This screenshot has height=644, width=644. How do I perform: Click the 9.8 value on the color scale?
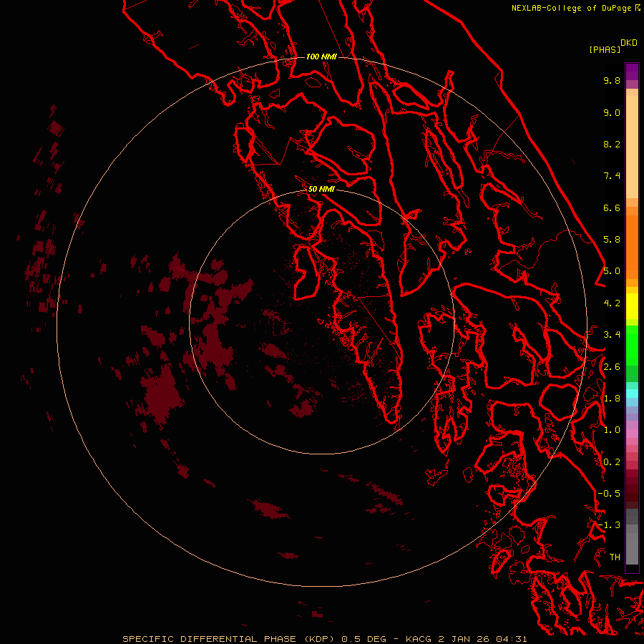pyautogui.click(x=612, y=80)
